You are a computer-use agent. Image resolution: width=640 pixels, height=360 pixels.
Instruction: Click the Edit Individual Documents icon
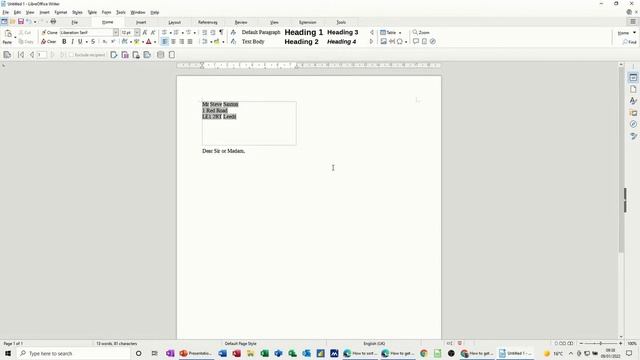click(x=114, y=55)
